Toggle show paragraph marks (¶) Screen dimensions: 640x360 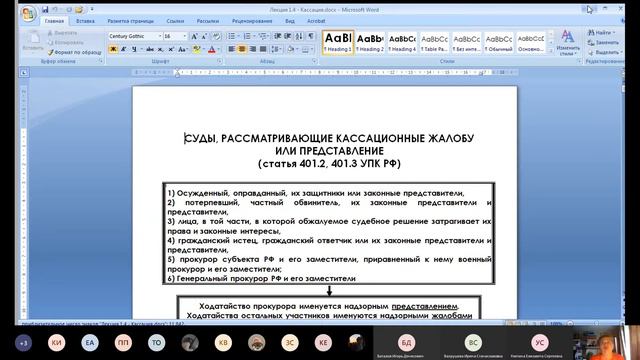(x=311, y=36)
